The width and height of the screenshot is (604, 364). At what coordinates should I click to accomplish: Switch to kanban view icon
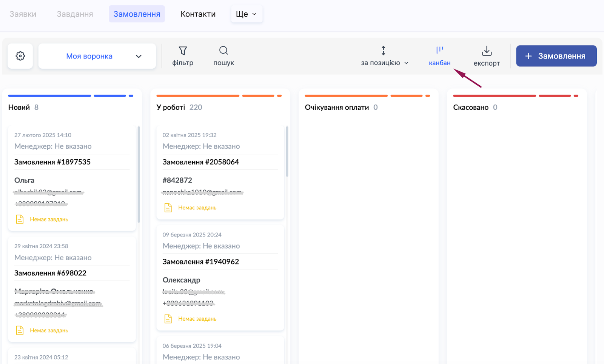coord(440,50)
